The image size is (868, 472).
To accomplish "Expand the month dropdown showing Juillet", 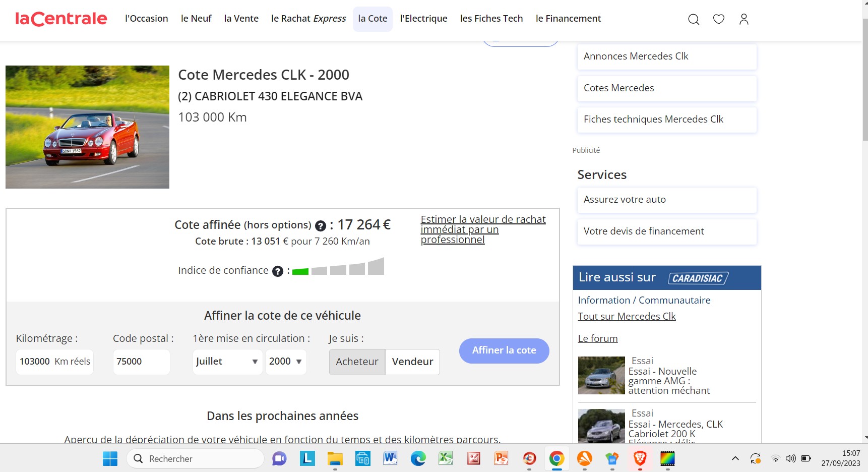I will 227,362.
